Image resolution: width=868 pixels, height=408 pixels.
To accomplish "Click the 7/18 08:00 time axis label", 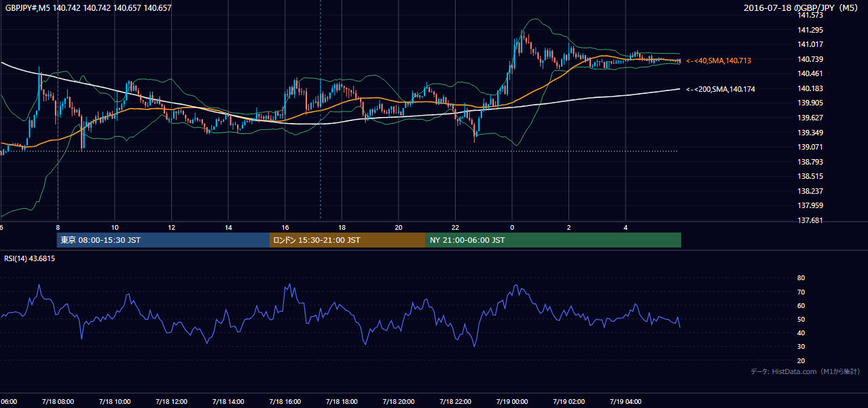I will pyautogui.click(x=57, y=402).
